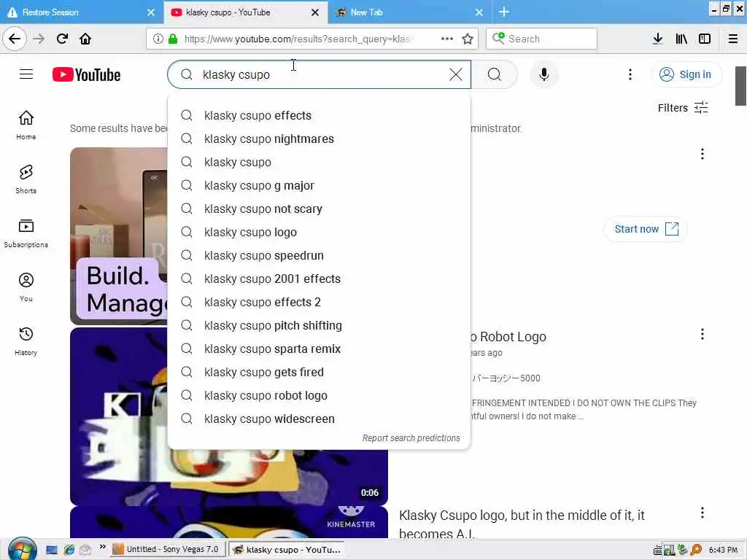
Task: Open the Library icon in browser toolbar
Action: pyautogui.click(x=681, y=39)
